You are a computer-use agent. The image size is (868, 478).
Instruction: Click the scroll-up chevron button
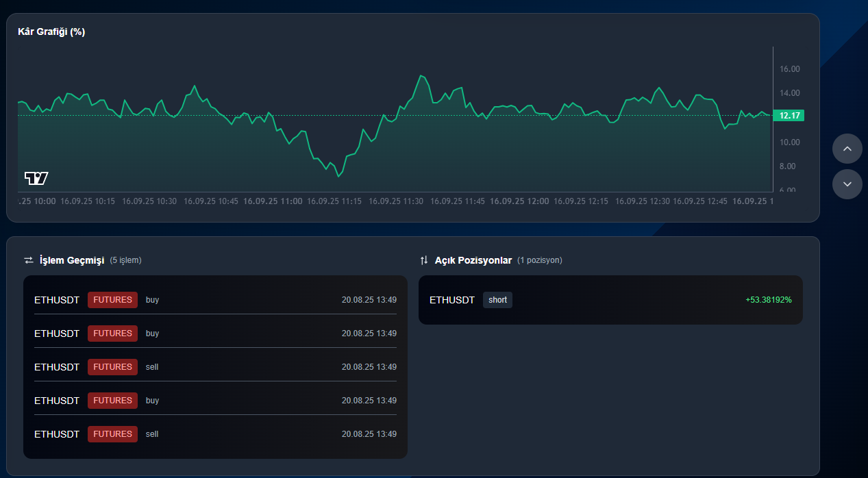click(x=847, y=149)
